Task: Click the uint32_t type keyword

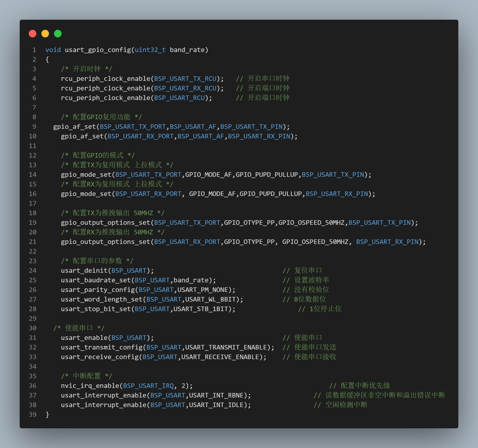Action: [150, 50]
